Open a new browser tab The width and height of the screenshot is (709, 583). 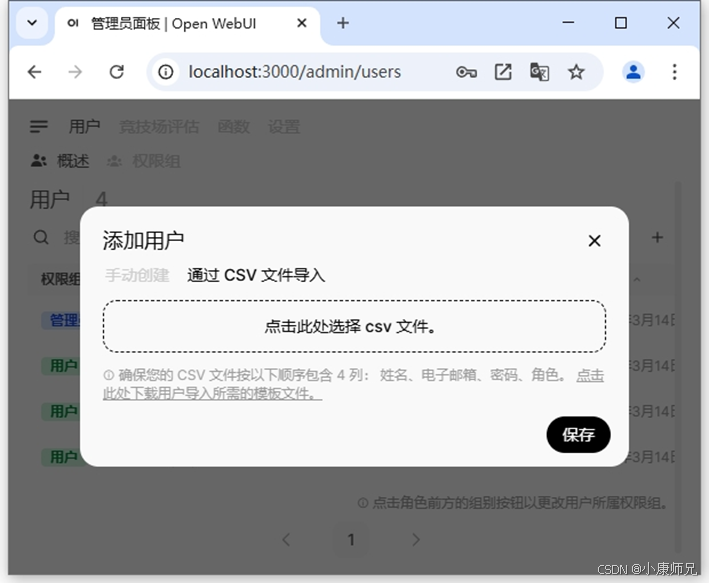tap(343, 23)
